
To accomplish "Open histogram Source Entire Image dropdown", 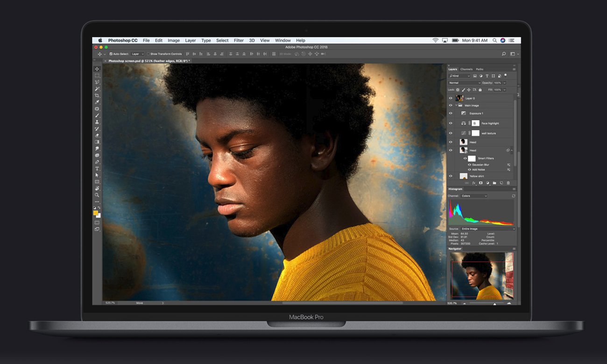I will [488, 229].
